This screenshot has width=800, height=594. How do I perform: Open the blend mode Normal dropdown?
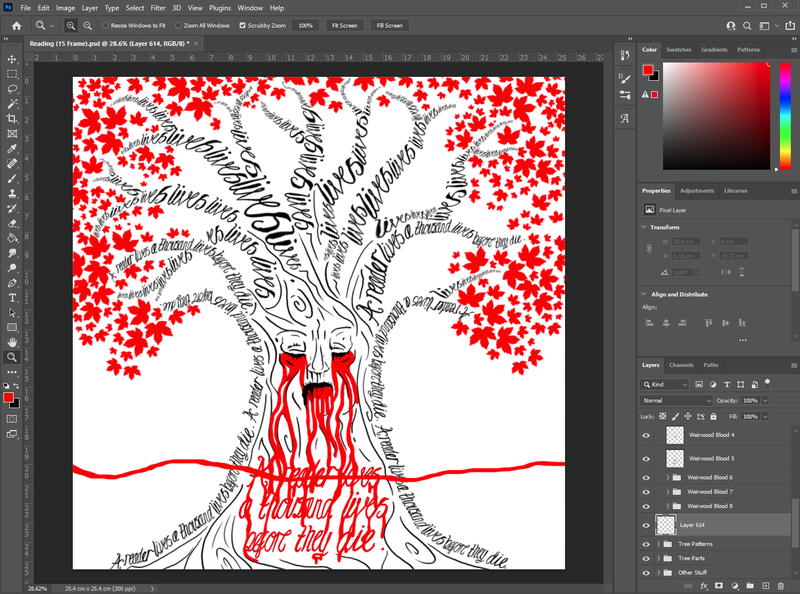(x=676, y=400)
